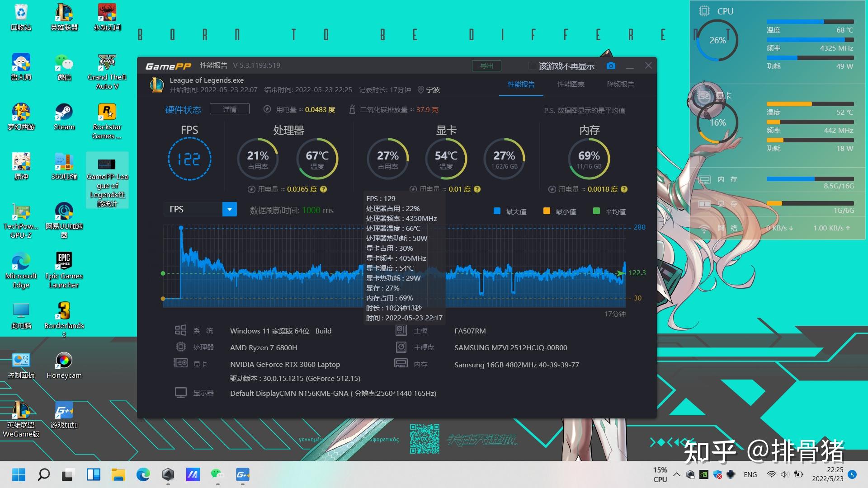Open the 360压缩 desktop icon
This screenshot has height=488, width=868.
coord(64,166)
